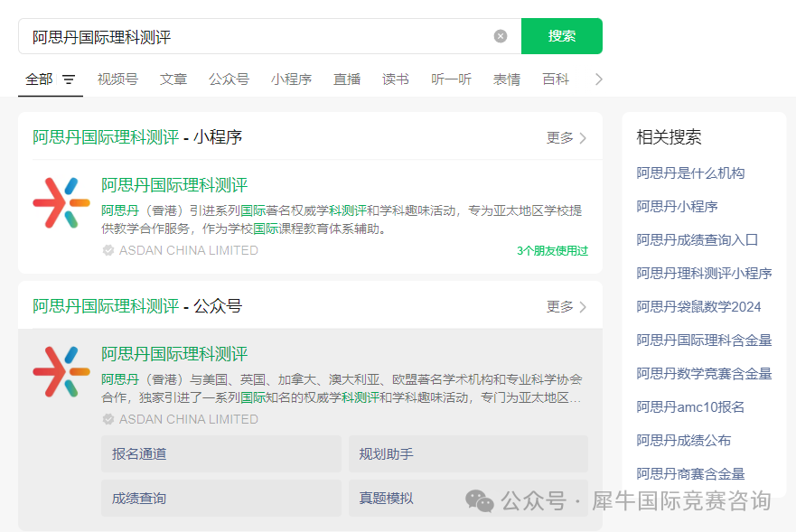796x532 pixels.
Task: Expand 更多 for 公众号 results
Action: (x=560, y=306)
